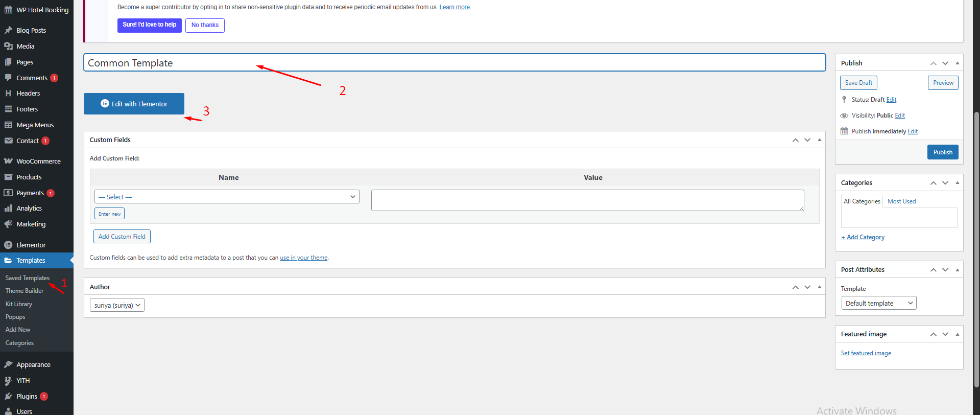
Task: Switch to the Most Used categories tab
Action: pos(901,201)
